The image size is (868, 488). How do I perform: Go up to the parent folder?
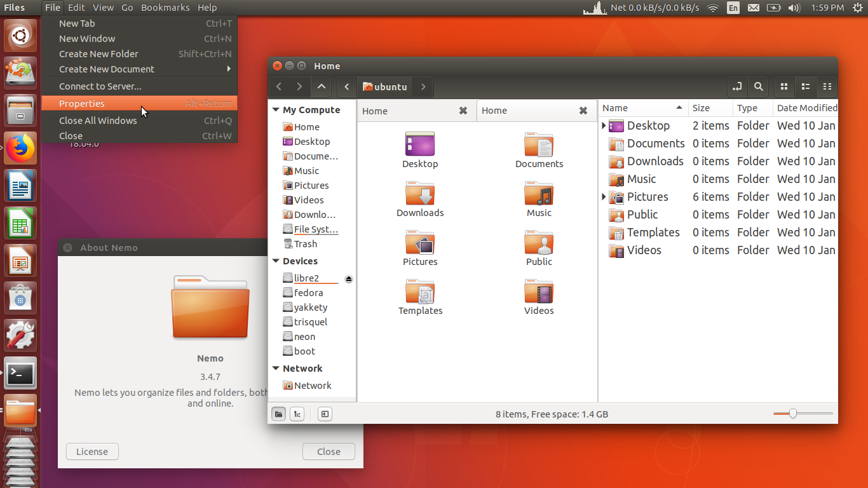click(x=322, y=86)
